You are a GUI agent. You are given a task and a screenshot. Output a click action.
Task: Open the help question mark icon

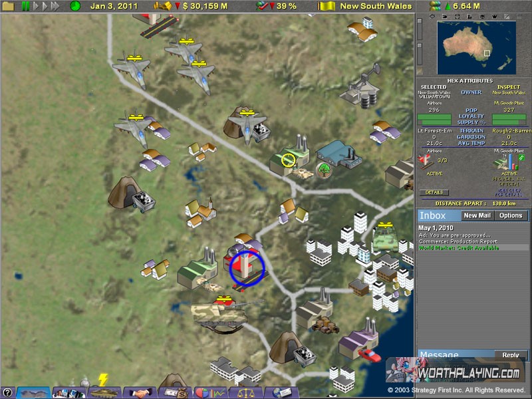click(7, 392)
